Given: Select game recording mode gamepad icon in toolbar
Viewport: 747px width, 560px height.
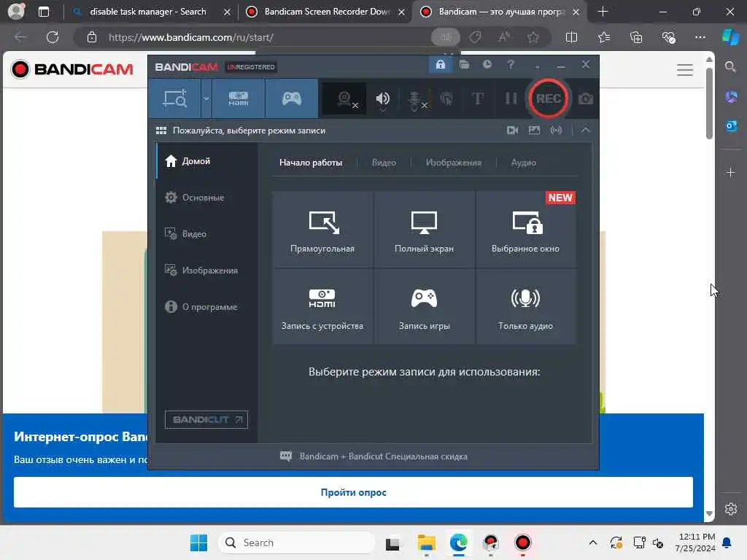Looking at the screenshot, I should (292, 98).
